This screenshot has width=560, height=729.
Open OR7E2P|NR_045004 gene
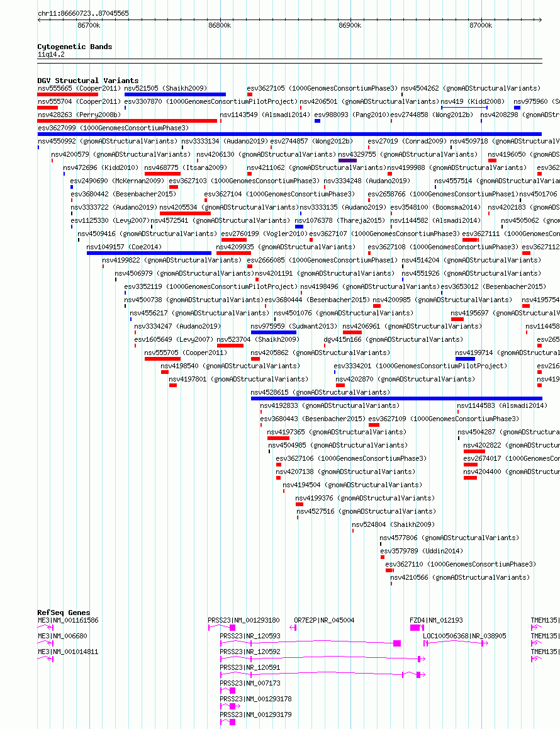[324, 621]
